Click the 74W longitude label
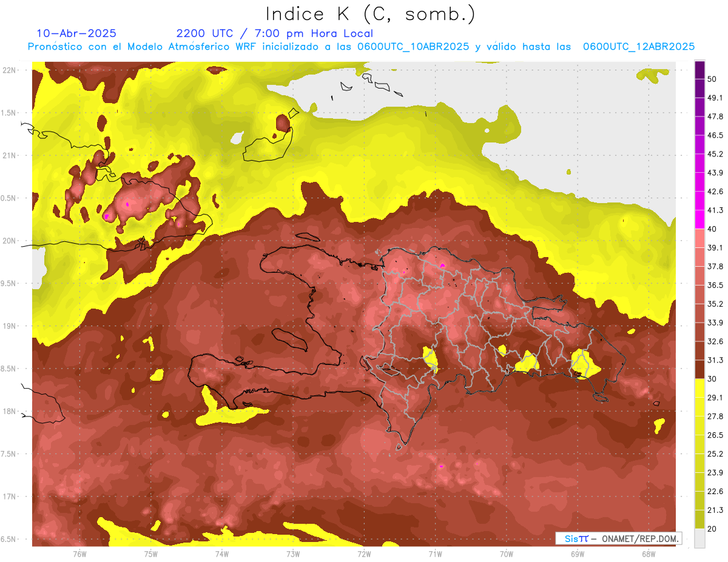 coord(222,554)
